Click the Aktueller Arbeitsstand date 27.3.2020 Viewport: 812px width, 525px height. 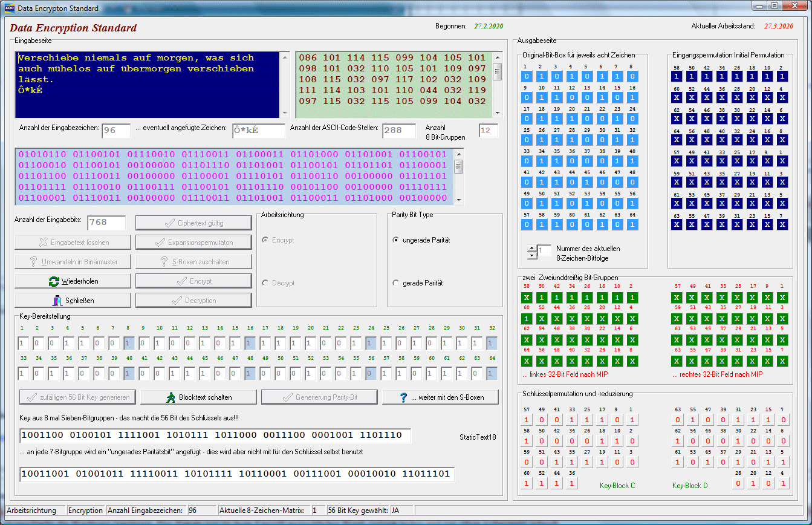pyautogui.click(x=779, y=26)
